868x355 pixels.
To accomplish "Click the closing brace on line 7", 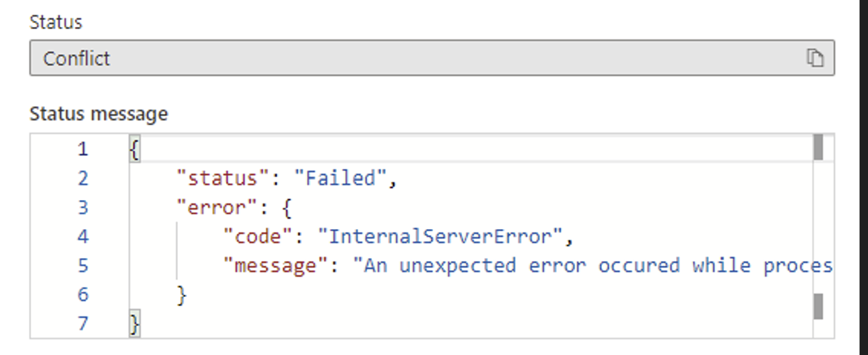I will (135, 324).
